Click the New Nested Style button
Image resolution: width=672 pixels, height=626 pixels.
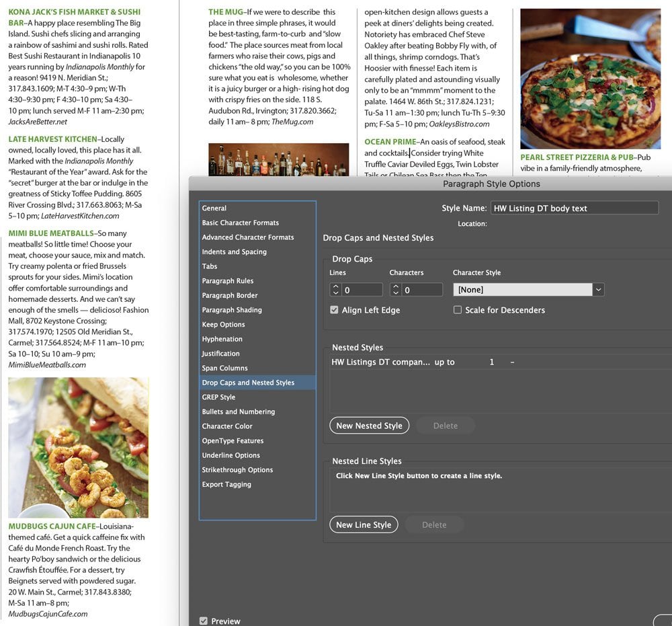pos(369,426)
